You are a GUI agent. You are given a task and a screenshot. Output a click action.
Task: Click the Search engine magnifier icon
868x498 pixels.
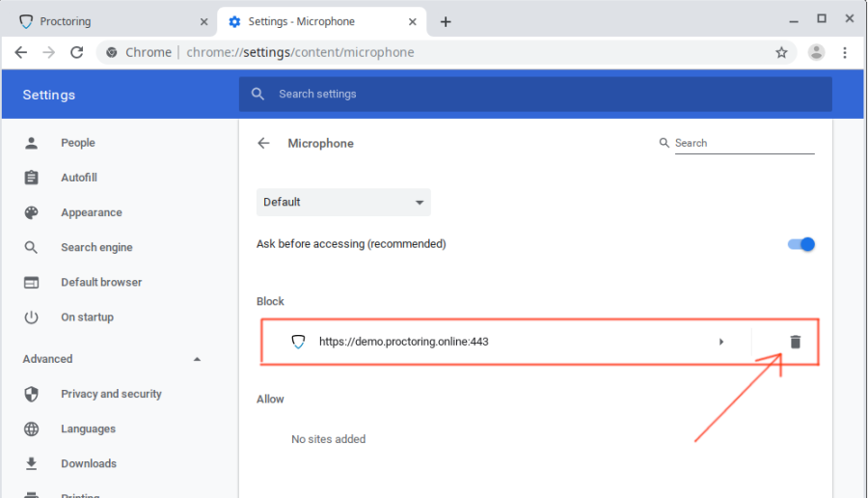click(x=31, y=248)
